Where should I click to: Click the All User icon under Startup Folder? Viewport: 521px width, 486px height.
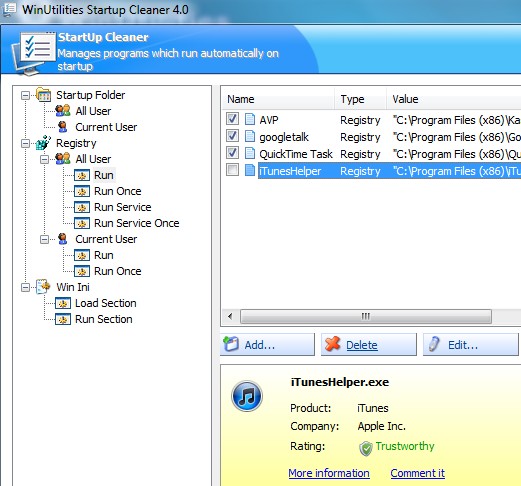[x=63, y=111]
